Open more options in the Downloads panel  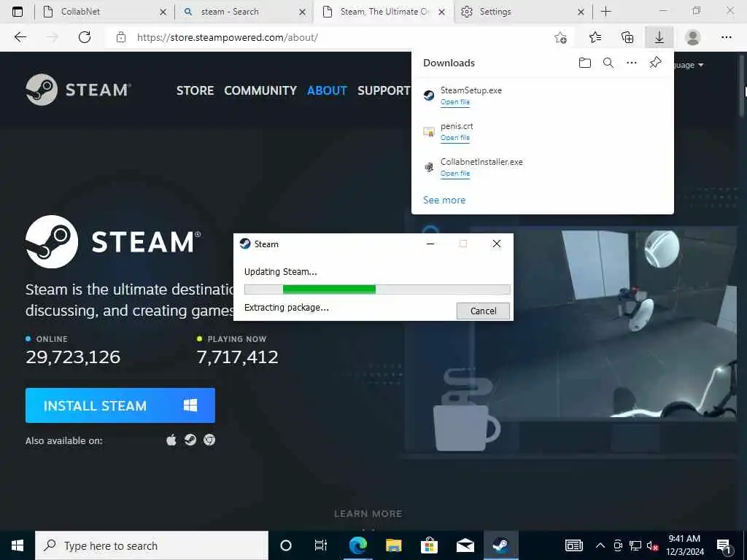pos(631,63)
